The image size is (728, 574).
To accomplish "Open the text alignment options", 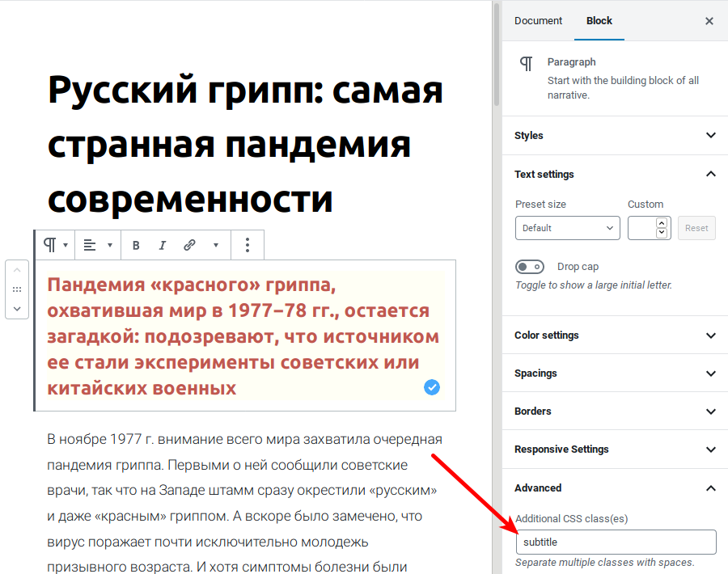I will click(x=98, y=244).
